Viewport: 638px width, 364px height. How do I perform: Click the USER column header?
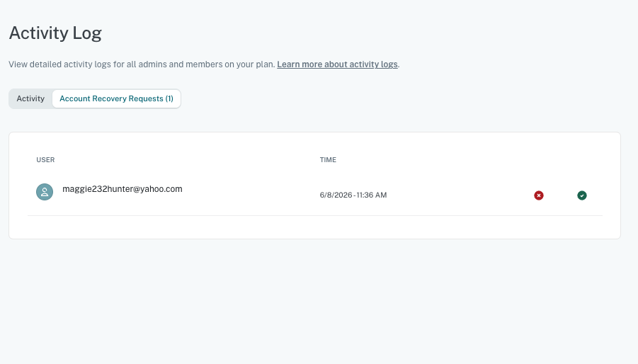pyautogui.click(x=45, y=160)
